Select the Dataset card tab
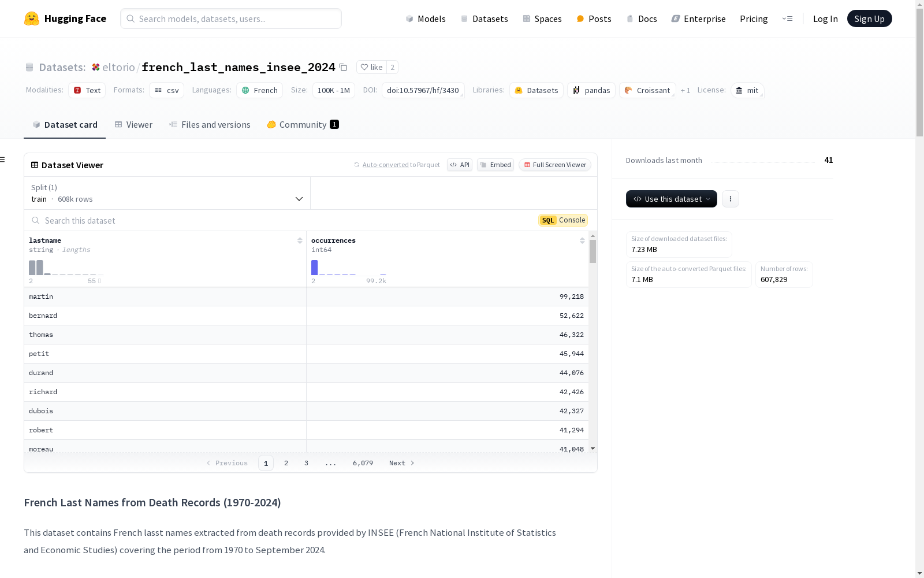This screenshot has width=924, height=578. coord(65,124)
